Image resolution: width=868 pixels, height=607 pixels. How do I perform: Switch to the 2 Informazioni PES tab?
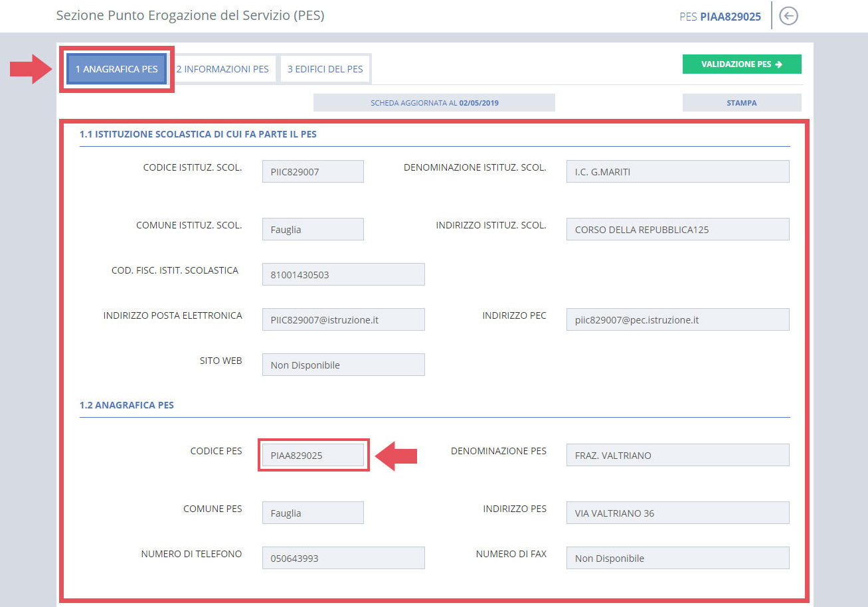pyautogui.click(x=222, y=69)
